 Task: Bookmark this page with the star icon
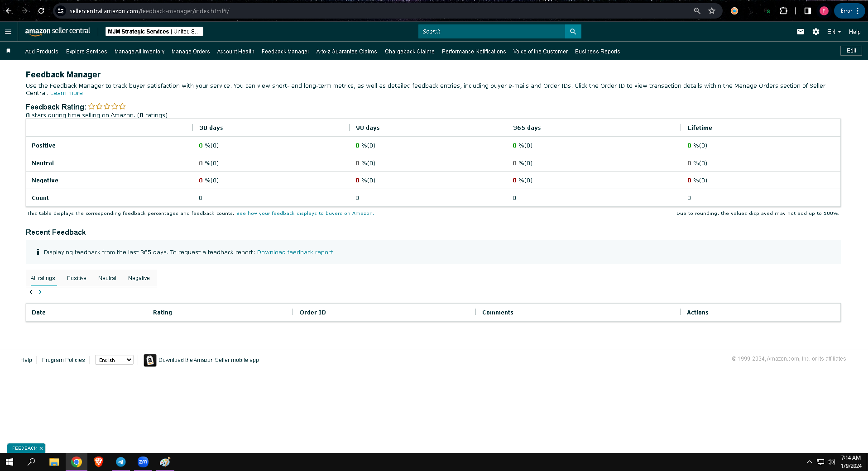pyautogui.click(x=712, y=11)
